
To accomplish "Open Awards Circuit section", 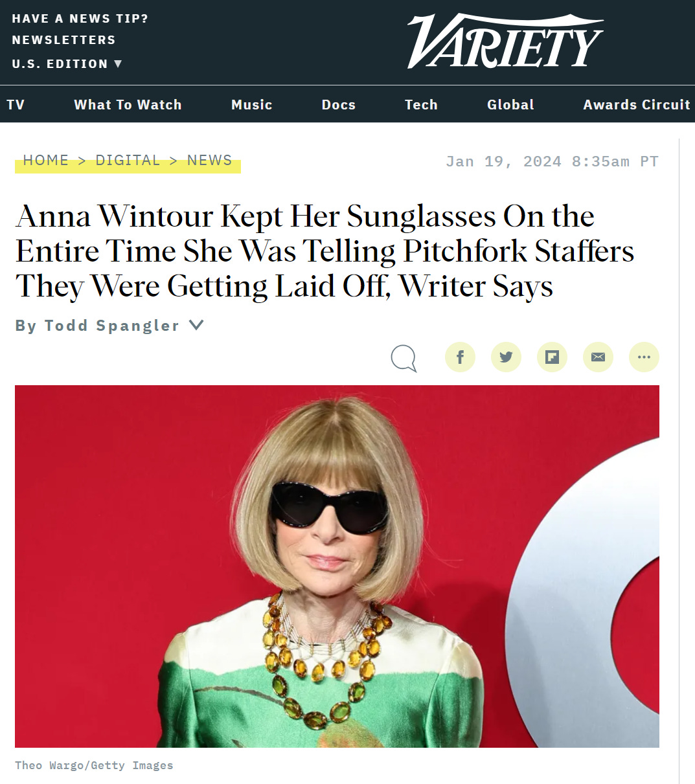I will 637,104.
